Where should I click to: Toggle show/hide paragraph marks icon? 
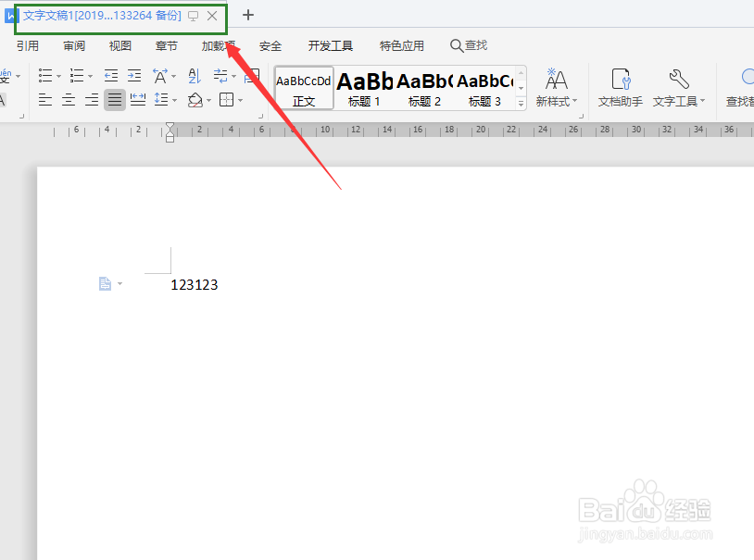pos(220,76)
